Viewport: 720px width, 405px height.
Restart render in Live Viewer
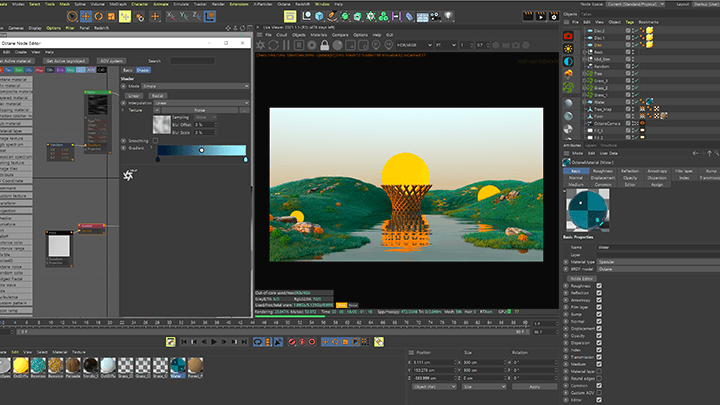point(274,45)
